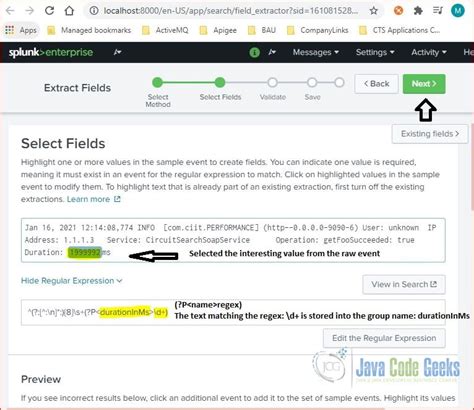Viewport: 474px width, 410px height.
Task: Open CompanyLinks bookmark folder
Action: (x=317, y=30)
